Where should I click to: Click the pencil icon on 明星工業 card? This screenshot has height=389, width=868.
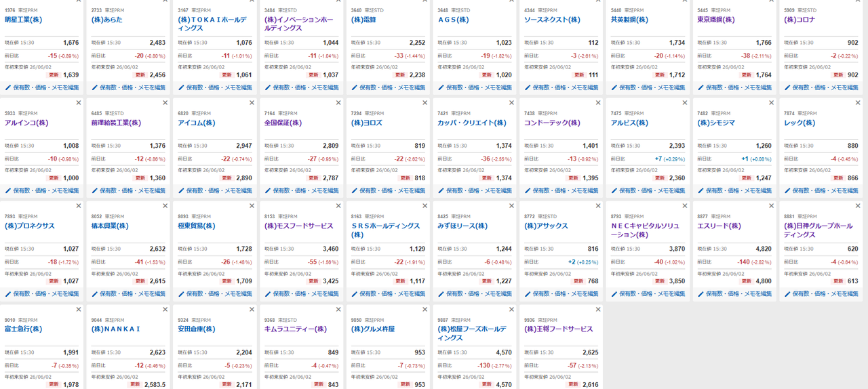point(8,87)
